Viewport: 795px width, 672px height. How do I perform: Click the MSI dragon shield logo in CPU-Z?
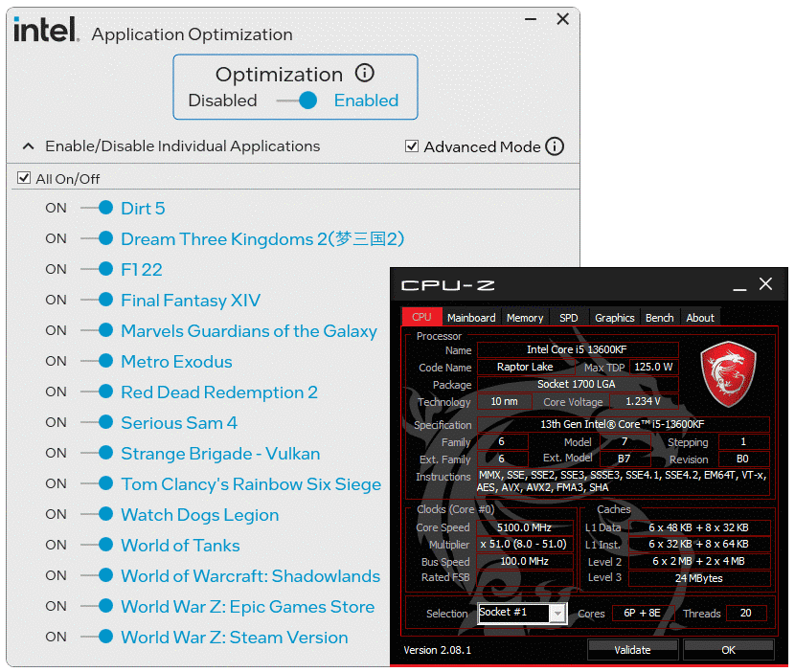[x=728, y=373]
